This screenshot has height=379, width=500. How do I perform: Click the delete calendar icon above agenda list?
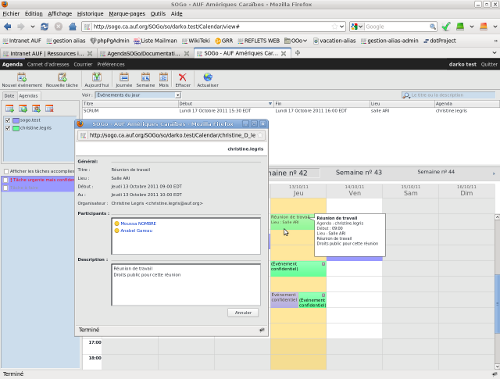tap(49, 109)
